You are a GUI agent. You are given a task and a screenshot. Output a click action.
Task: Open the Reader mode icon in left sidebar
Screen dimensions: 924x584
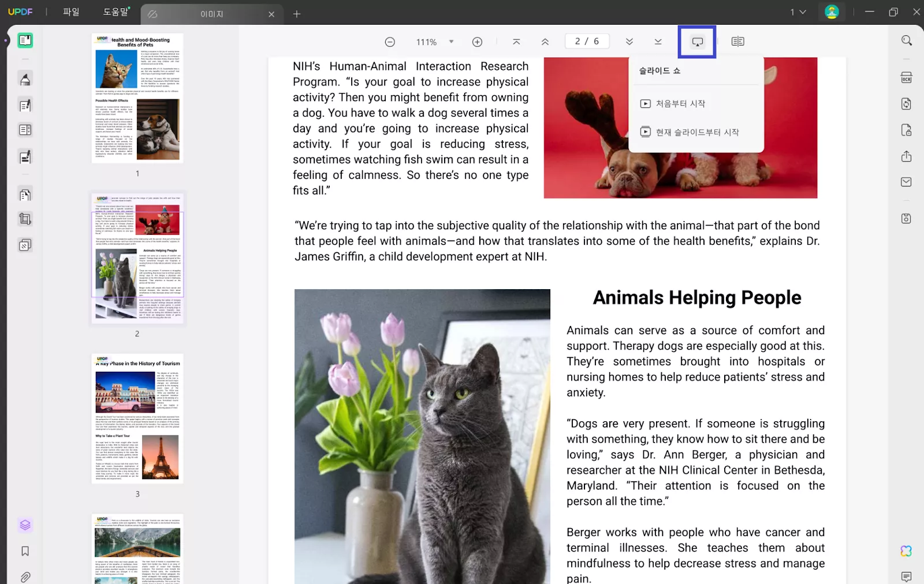(25, 40)
